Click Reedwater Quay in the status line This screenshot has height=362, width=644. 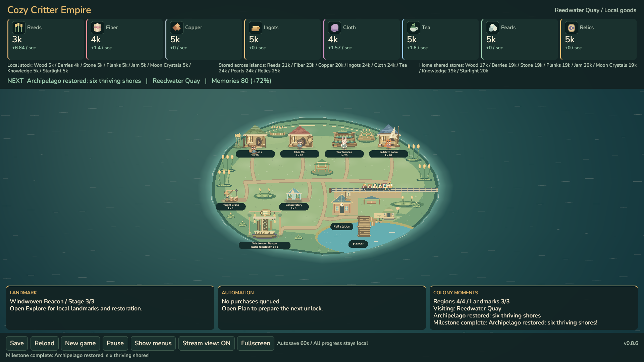click(176, 81)
